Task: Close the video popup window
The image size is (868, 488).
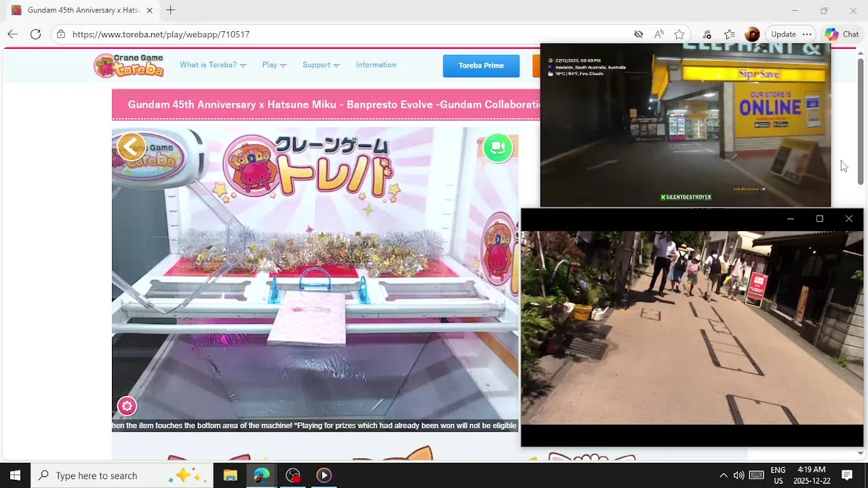Action: [x=848, y=219]
